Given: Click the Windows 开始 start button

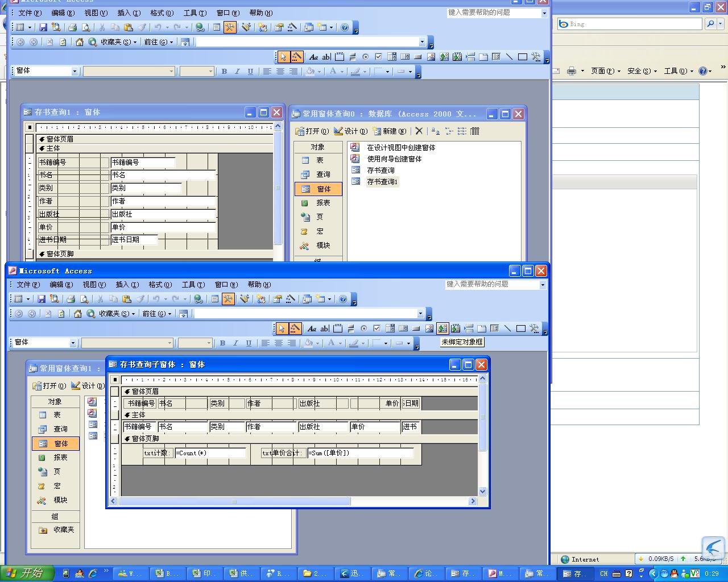Looking at the screenshot, I should coord(27,573).
